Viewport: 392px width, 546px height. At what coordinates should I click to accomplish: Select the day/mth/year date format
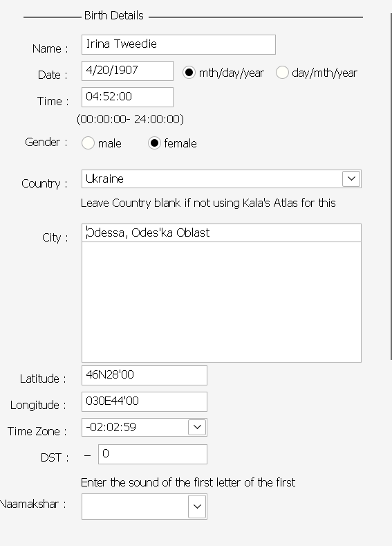pyautogui.click(x=282, y=73)
